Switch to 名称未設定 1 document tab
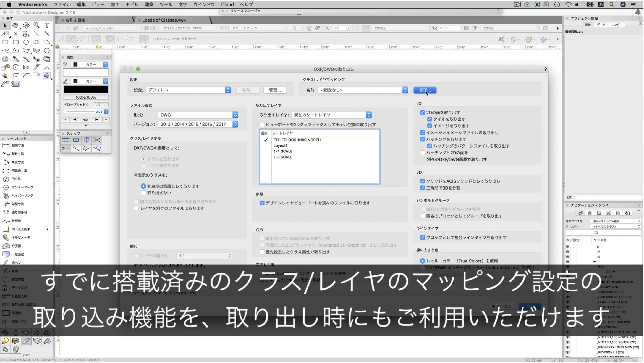Image resolution: width=644 pixels, height=363 pixels. tap(77, 20)
